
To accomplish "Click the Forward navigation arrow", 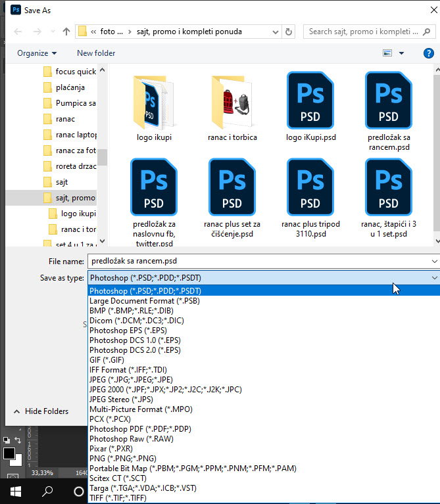I will pyautogui.click(x=37, y=32).
